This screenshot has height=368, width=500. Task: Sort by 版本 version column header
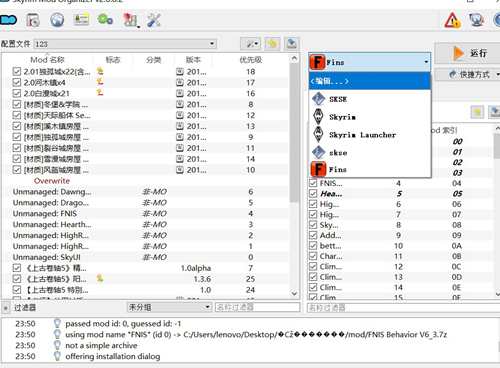pyautogui.click(x=193, y=60)
